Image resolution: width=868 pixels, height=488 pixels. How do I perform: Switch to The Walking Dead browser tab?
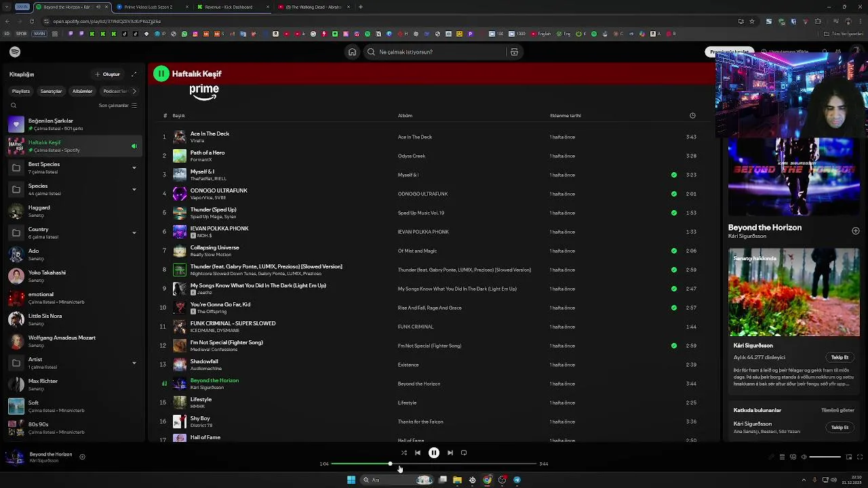pyautogui.click(x=314, y=7)
